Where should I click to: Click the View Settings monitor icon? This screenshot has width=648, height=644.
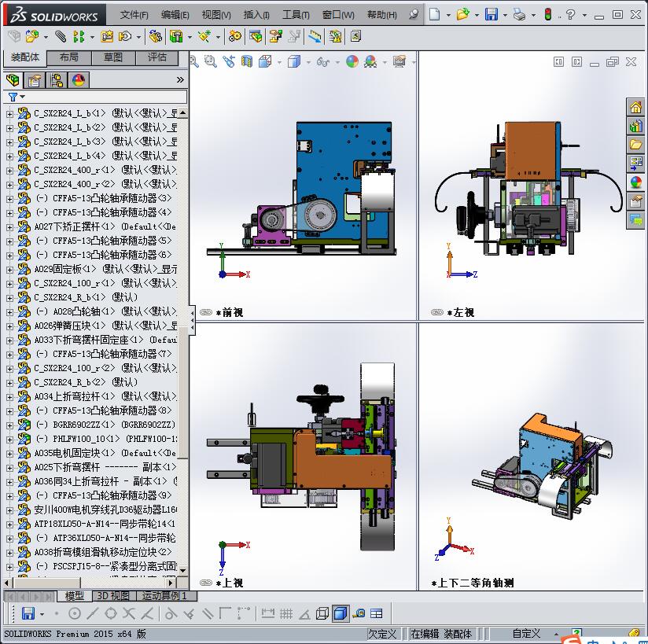pos(399,61)
